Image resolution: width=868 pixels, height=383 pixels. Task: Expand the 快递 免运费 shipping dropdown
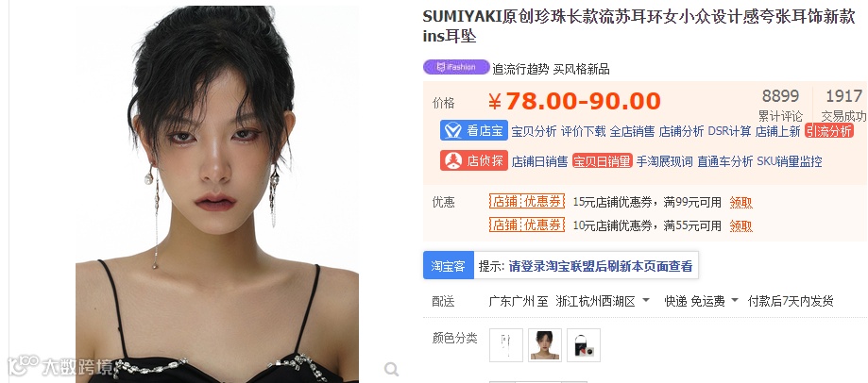[702, 301]
